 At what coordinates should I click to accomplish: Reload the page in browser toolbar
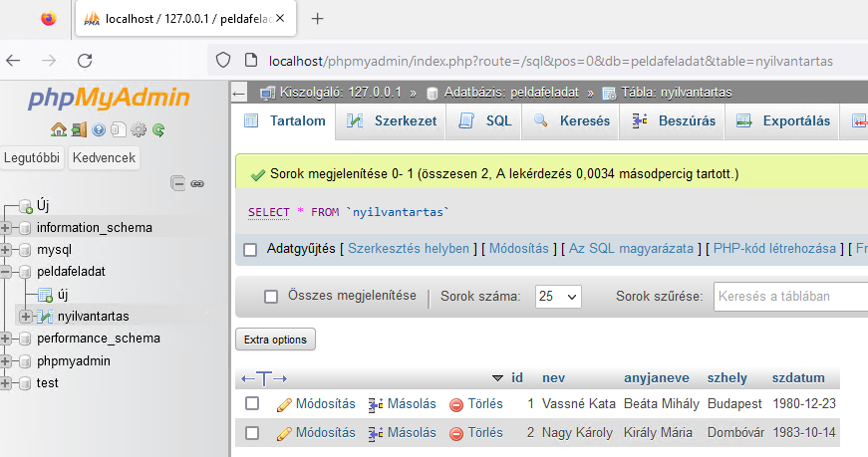(x=85, y=61)
